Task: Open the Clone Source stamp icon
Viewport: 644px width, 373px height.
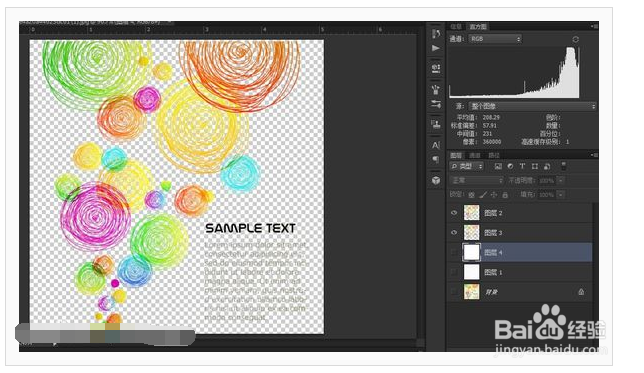Action: click(436, 124)
